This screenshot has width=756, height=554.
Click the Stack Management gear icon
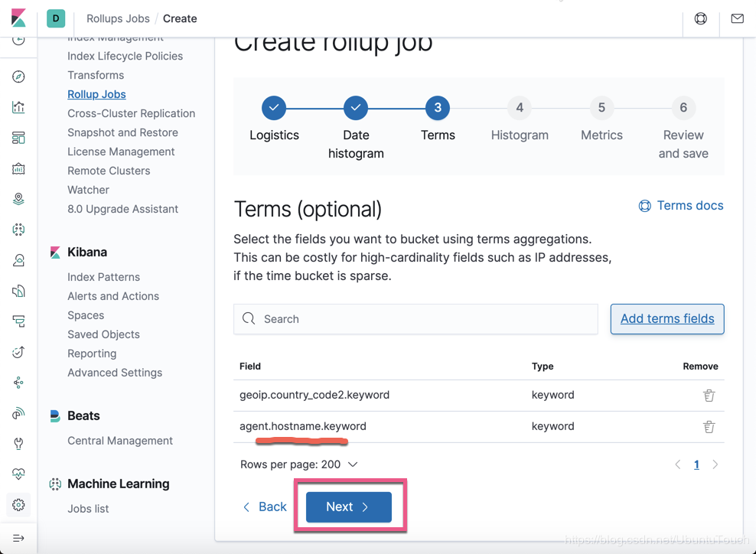point(18,504)
